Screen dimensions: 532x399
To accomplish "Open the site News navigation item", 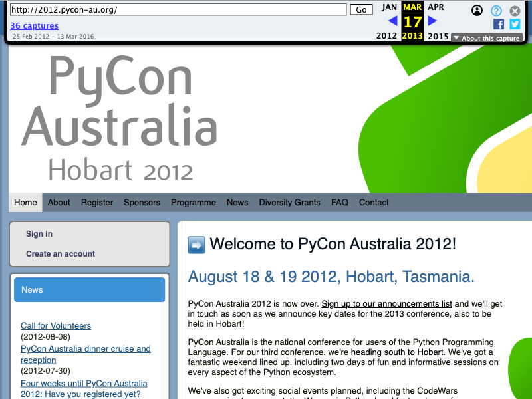I will (237, 203).
